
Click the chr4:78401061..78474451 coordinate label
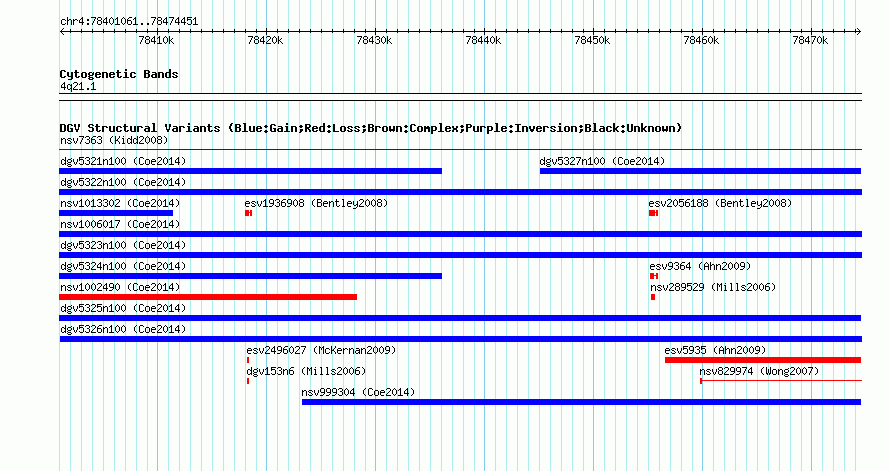(x=129, y=22)
